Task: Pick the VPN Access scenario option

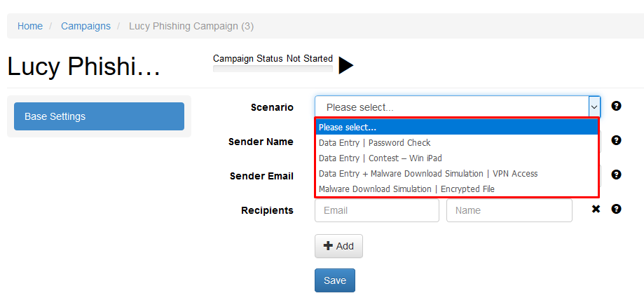Action: pos(457,173)
